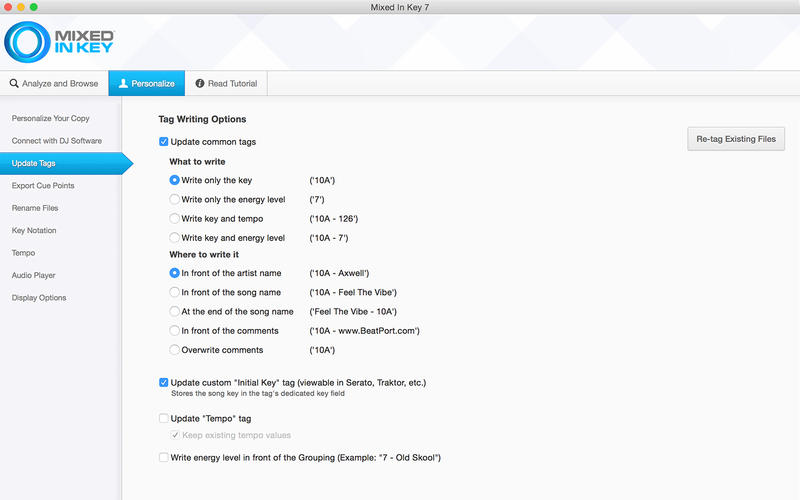800x500 pixels.
Task: Click the green maximize window button
Action: tap(34, 7)
